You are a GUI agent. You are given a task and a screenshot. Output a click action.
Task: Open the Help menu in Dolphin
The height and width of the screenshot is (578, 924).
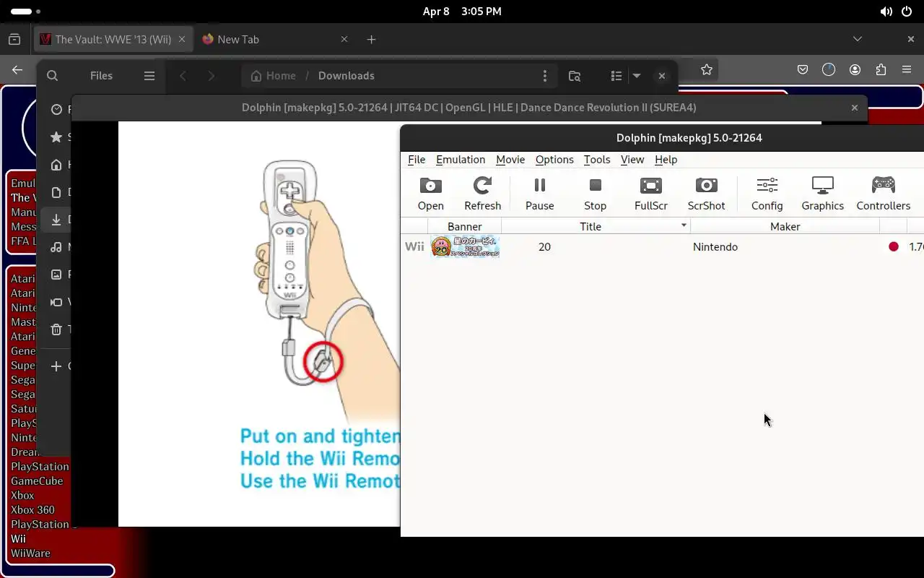pyautogui.click(x=666, y=160)
